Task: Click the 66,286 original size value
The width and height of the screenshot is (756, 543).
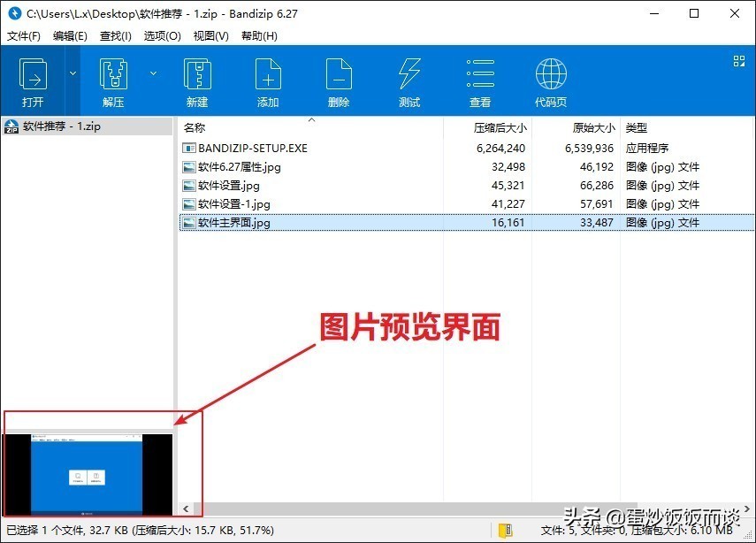Action: [597, 186]
